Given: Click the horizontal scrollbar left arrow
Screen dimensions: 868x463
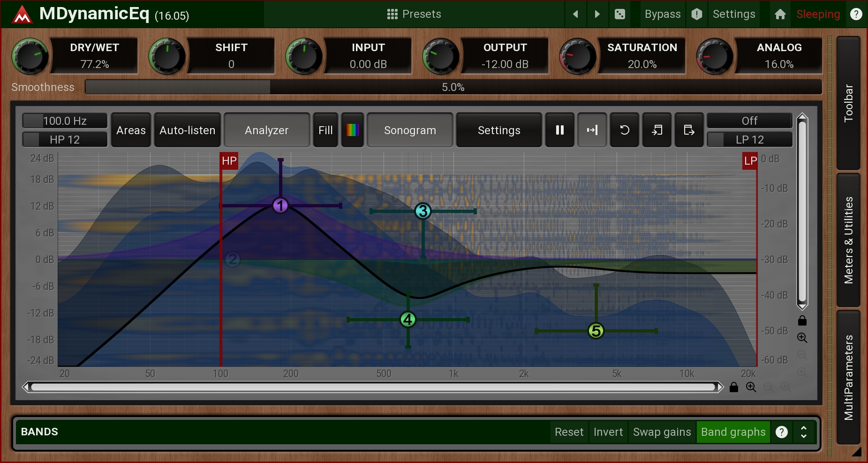Looking at the screenshot, I should click(26, 387).
